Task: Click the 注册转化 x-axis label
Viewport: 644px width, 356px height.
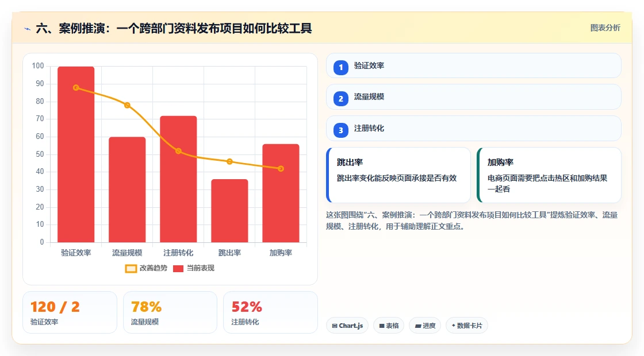Action: 178,253
